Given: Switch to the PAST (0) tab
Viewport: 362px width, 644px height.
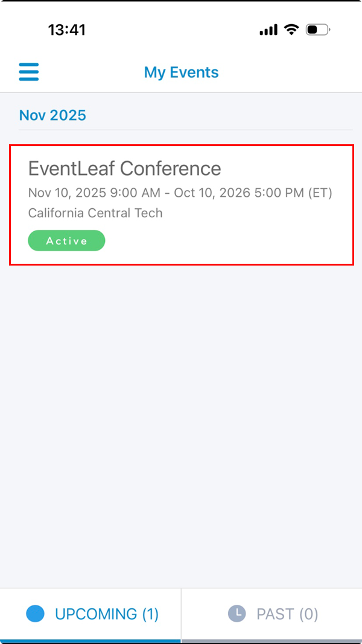Looking at the screenshot, I should (x=272, y=613).
